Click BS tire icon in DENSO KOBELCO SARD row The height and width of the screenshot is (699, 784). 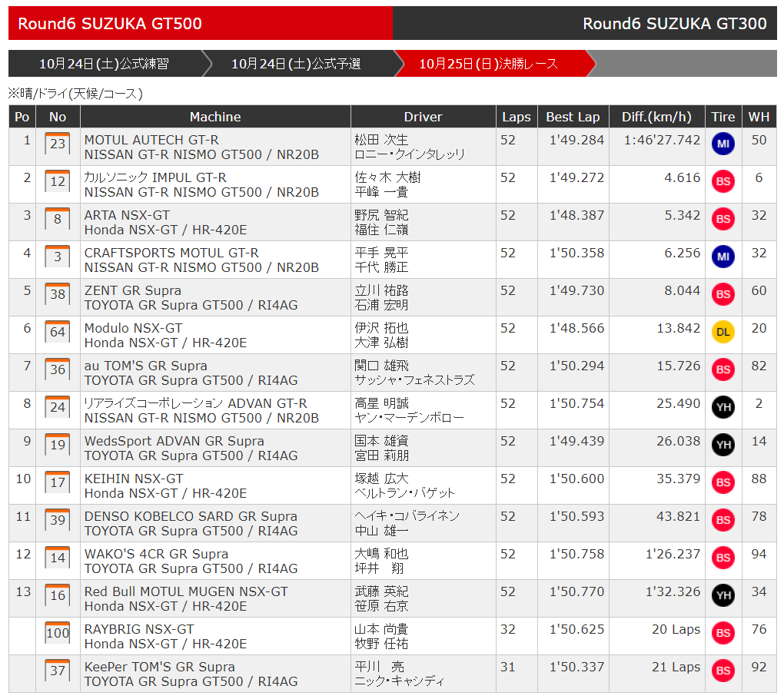[723, 520]
